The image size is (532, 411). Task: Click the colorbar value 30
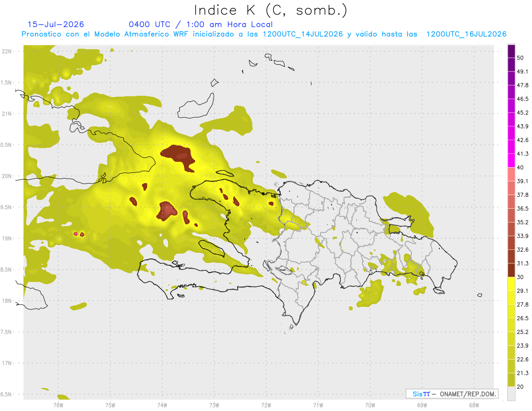[520, 277]
